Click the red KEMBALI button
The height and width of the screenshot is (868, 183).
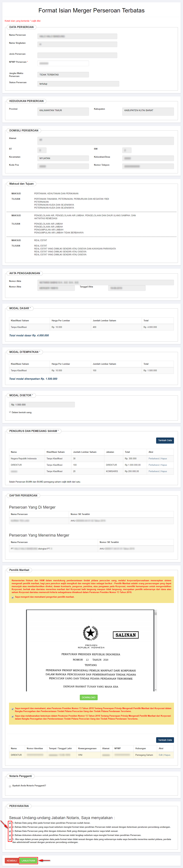[11, 861]
